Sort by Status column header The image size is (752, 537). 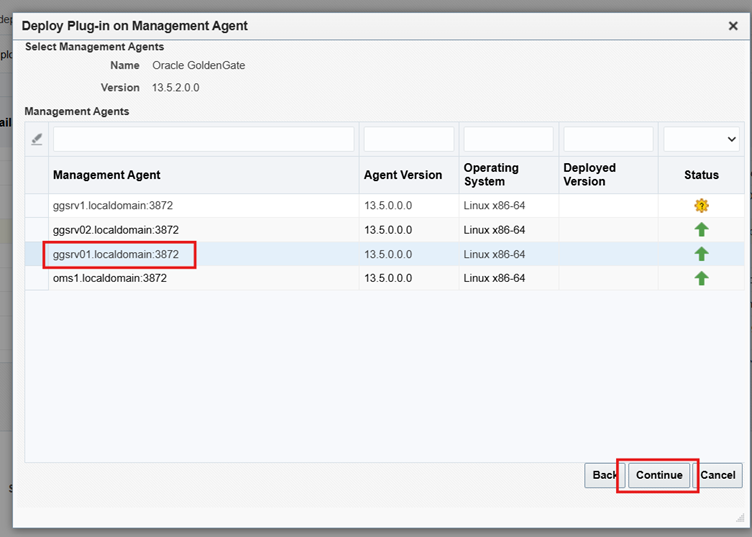(x=701, y=175)
